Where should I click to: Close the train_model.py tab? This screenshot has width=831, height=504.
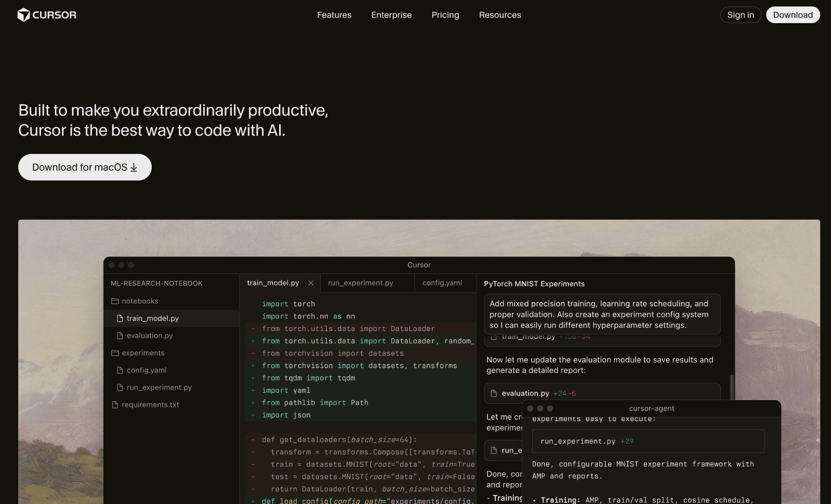pos(311,283)
